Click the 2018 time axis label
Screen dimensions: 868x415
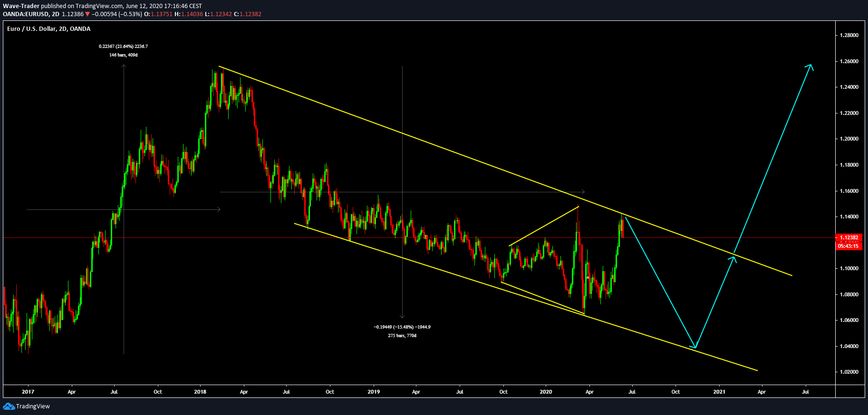coord(200,392)
